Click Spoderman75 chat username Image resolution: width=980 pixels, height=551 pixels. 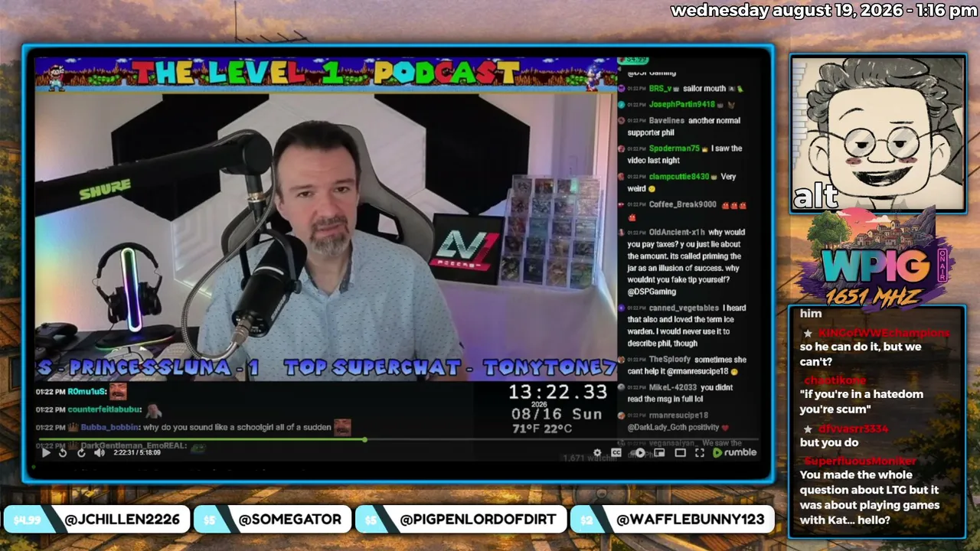pos(674,148)
